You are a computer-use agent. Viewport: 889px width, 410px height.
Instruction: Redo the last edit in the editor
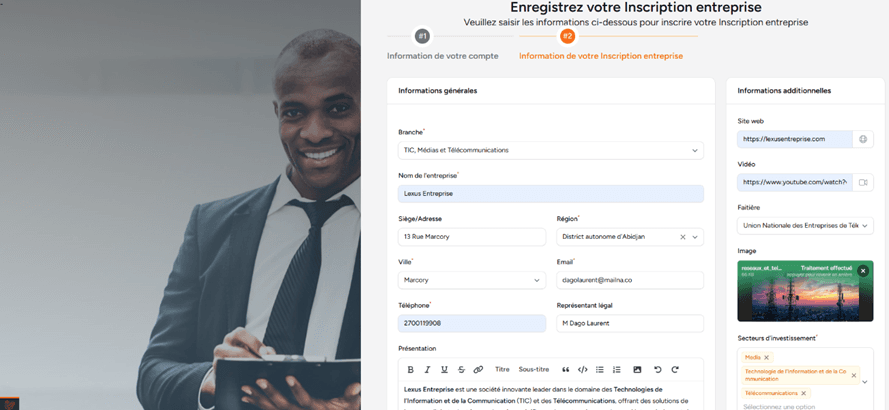pos(675,369)
